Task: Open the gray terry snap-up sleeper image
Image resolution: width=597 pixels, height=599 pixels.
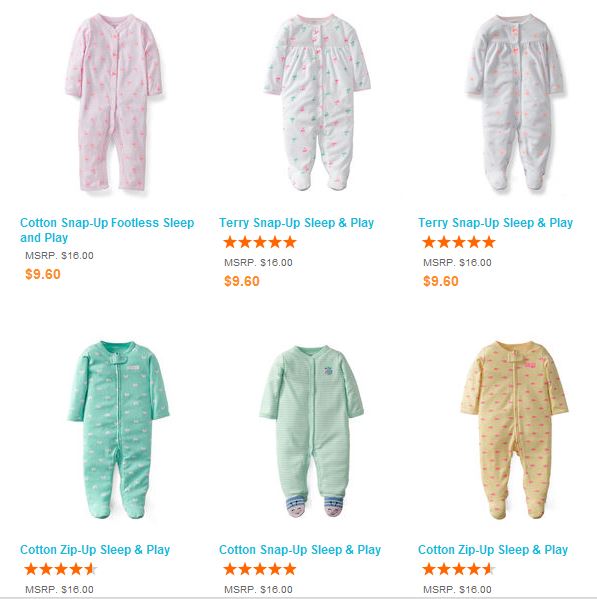Action: point(515,102)
